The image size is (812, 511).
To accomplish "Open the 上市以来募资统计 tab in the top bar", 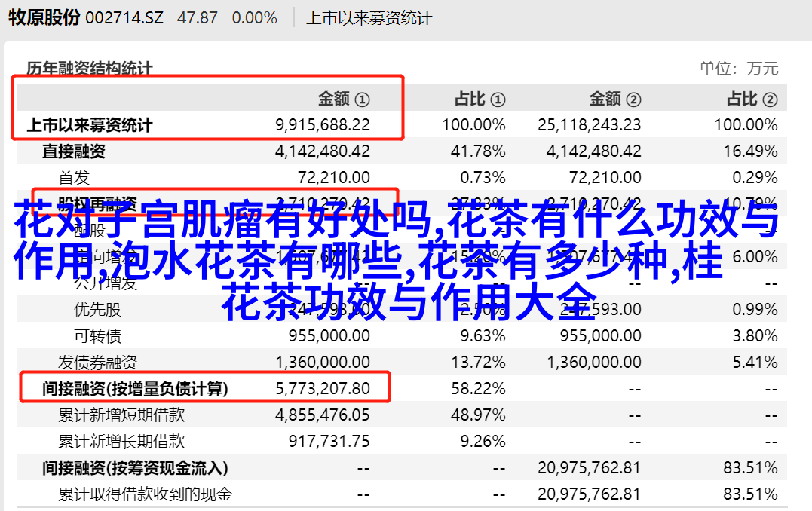I will 369,17.
